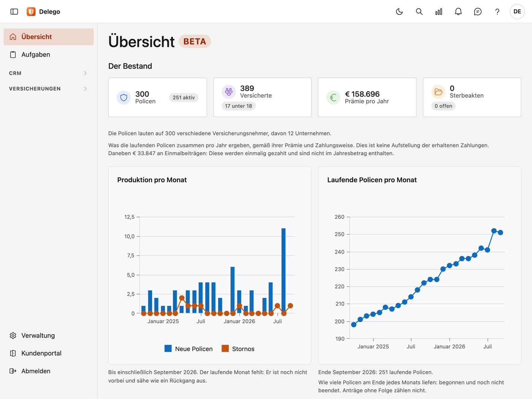This screenshot has width=532, height=399.
Task: Open the bar chart statistics icon
Action: pyautogui.click(x=439, y=11)
